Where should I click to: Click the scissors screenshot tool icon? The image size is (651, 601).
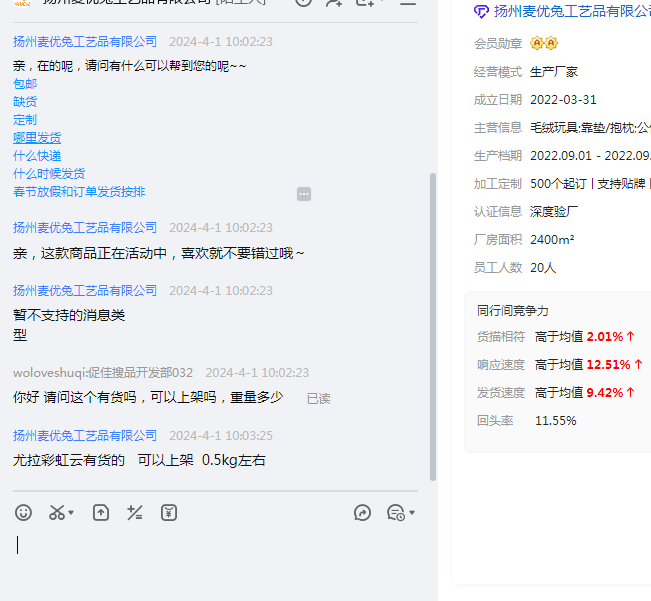click(55, 513)
